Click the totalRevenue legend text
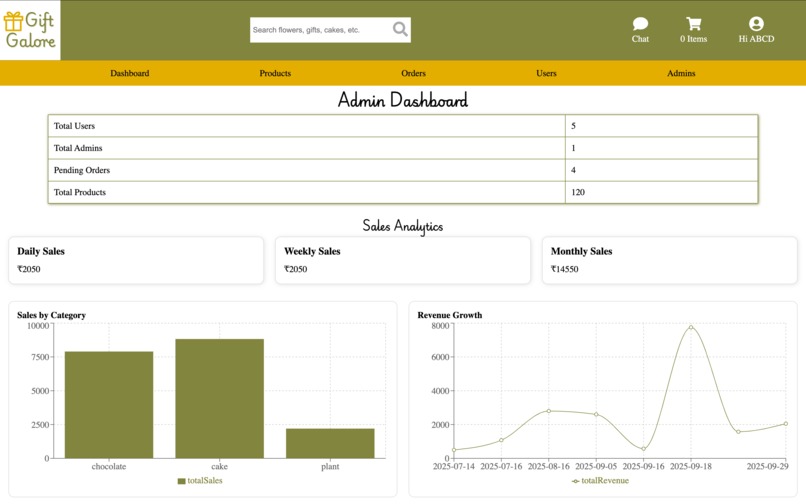806x504 pixels. pos(605,481)
